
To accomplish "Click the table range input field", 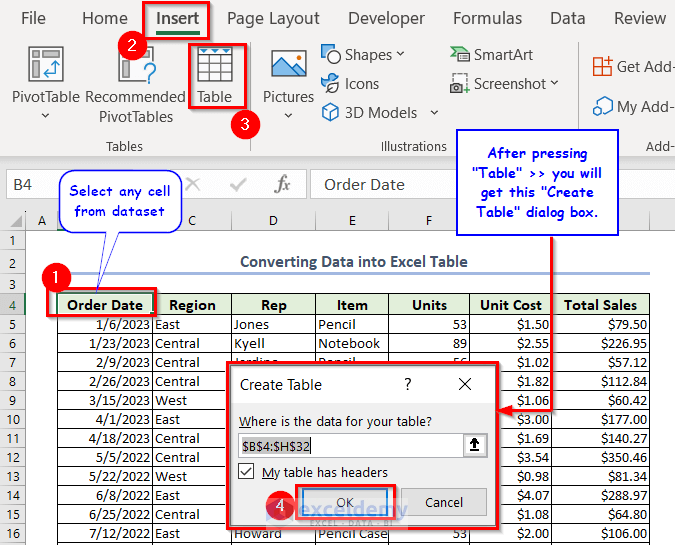I will pos(351,446).
